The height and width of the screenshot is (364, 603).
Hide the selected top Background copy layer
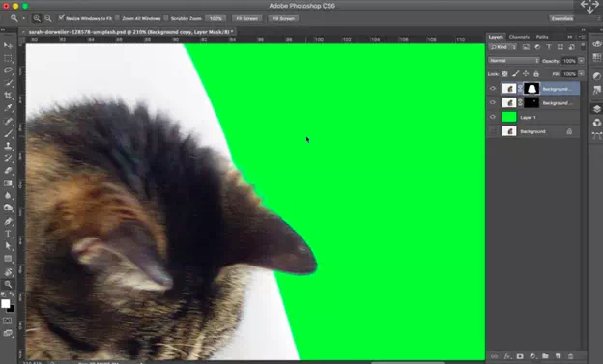click(493, 89)
